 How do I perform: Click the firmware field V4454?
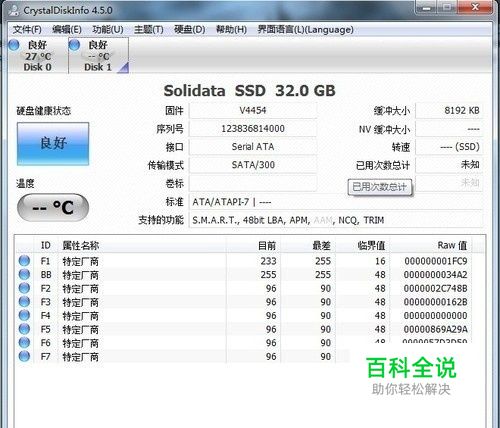tap(253, 111)
